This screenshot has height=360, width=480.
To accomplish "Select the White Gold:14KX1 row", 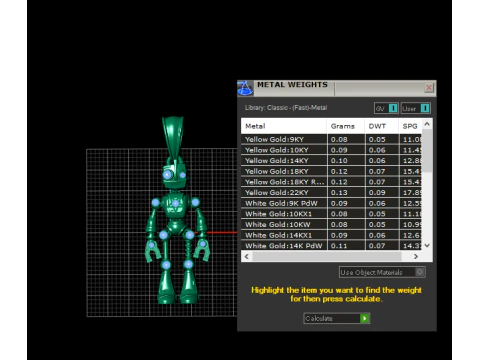I will click(x=331, y=235).
